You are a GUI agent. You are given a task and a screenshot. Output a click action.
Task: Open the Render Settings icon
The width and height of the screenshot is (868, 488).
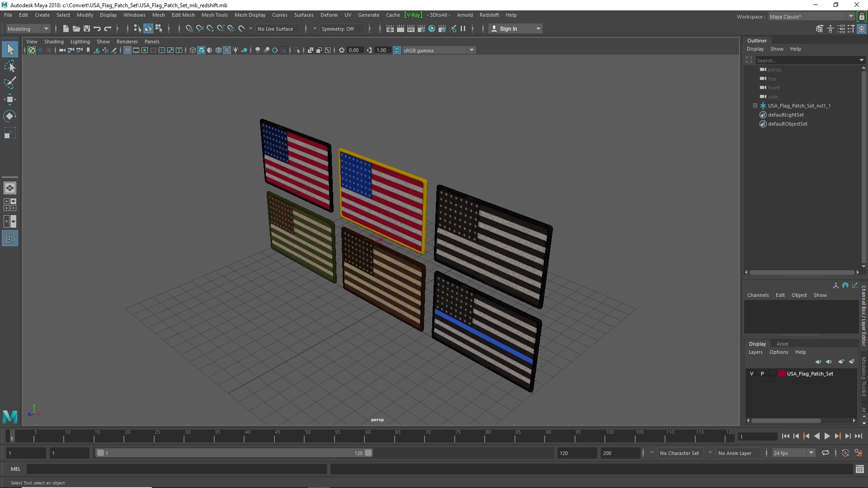421,28
